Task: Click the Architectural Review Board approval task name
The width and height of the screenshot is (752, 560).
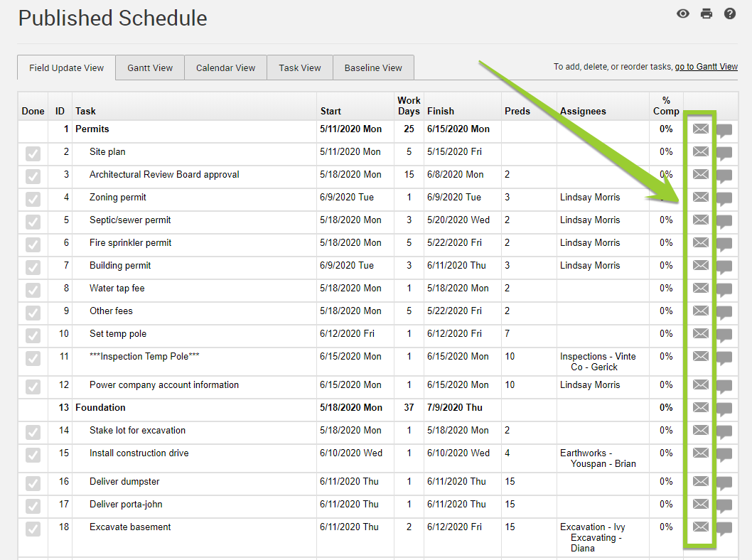Action: point(164,174)
